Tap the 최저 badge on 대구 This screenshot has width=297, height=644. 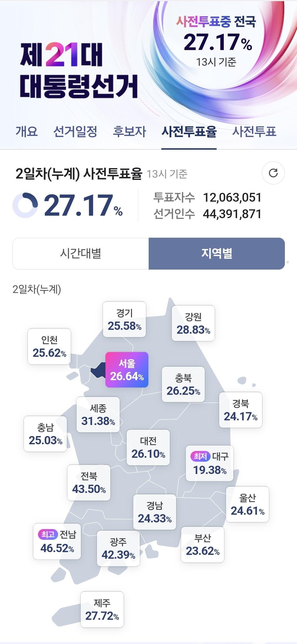(200, 456)
